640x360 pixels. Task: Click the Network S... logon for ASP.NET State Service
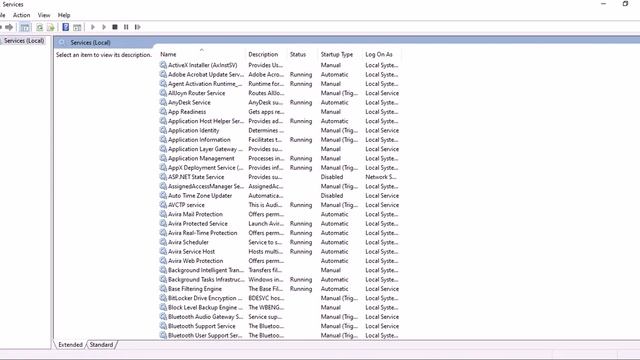[x=381, y=177]
